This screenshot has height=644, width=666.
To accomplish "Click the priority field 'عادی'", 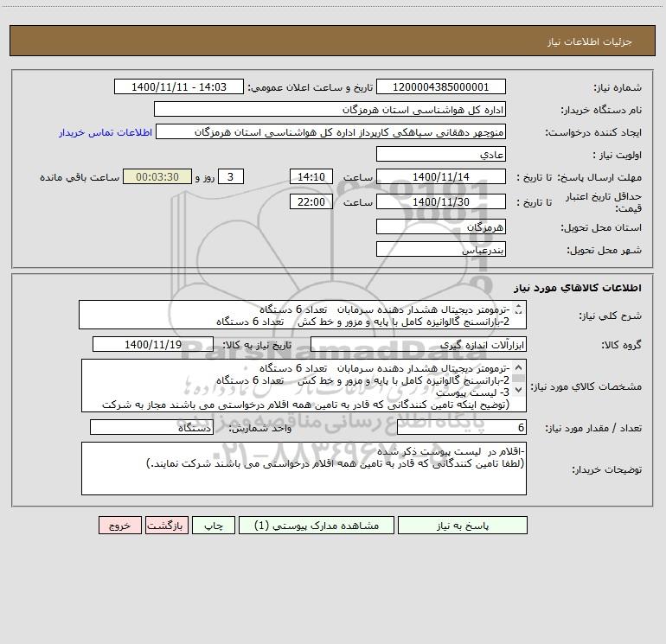I will [441, 154].
